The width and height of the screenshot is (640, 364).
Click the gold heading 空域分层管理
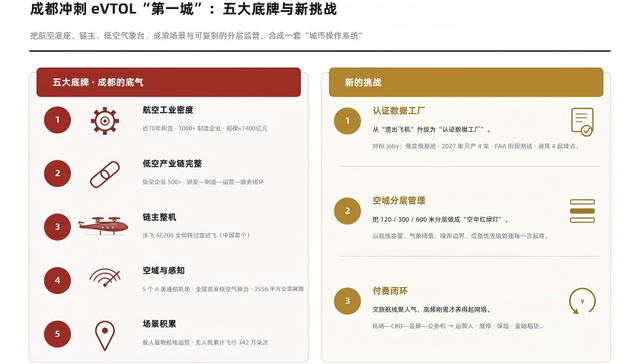coord(399,200)
